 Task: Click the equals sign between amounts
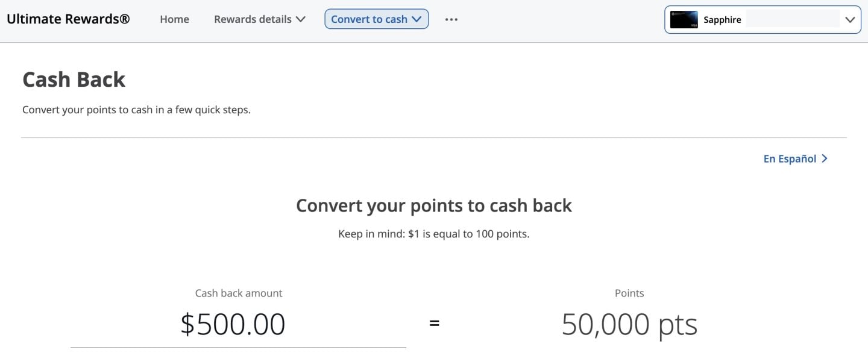click(434, 323)
